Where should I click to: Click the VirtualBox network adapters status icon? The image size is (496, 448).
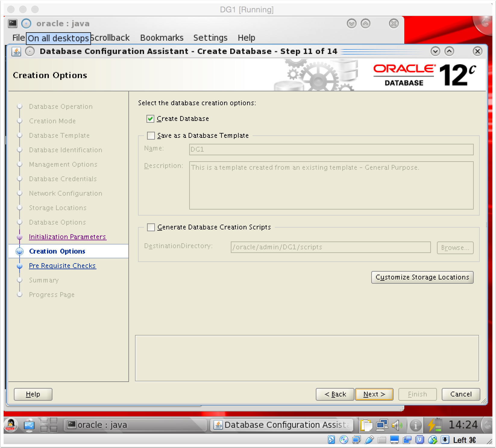(356, 440)
